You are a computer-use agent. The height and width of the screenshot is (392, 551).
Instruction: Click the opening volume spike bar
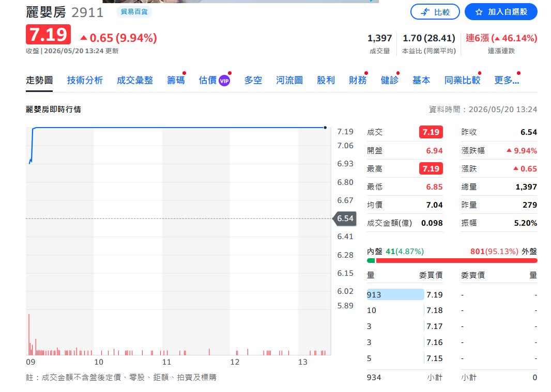click(29, 334)
